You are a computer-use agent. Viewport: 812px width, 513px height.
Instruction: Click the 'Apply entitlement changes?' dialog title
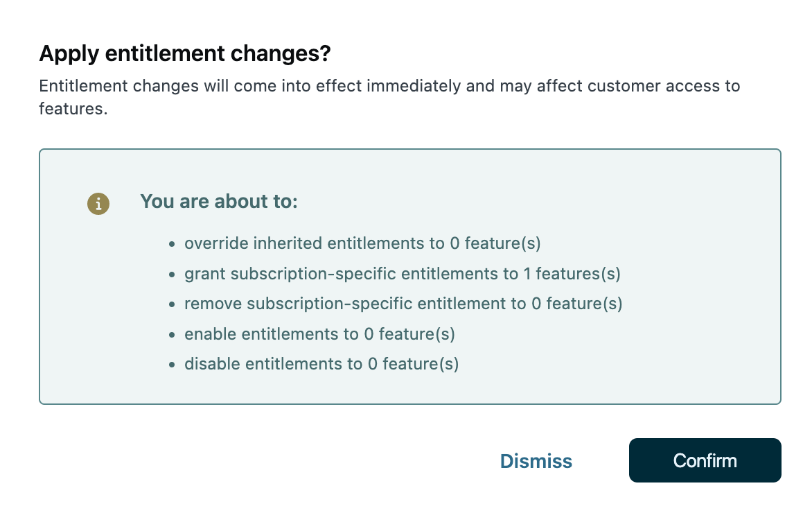coord(185,53)
